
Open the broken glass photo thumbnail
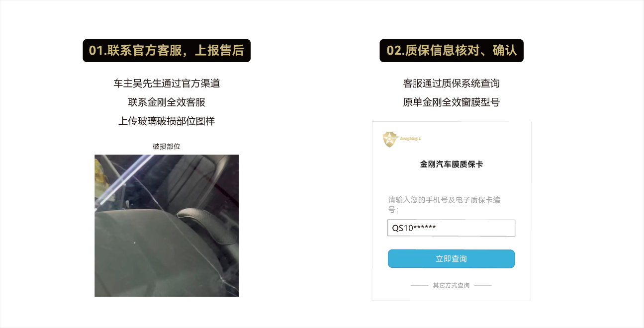point(167,226)
